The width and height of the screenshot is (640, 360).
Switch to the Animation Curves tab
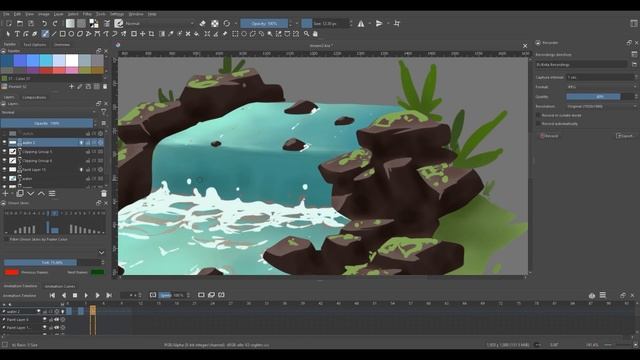(60, 286)
